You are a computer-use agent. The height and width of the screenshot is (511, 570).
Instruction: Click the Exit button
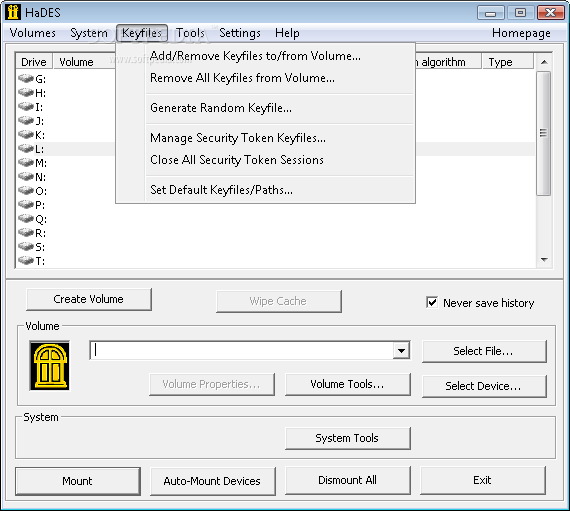[x=483, y=480]
